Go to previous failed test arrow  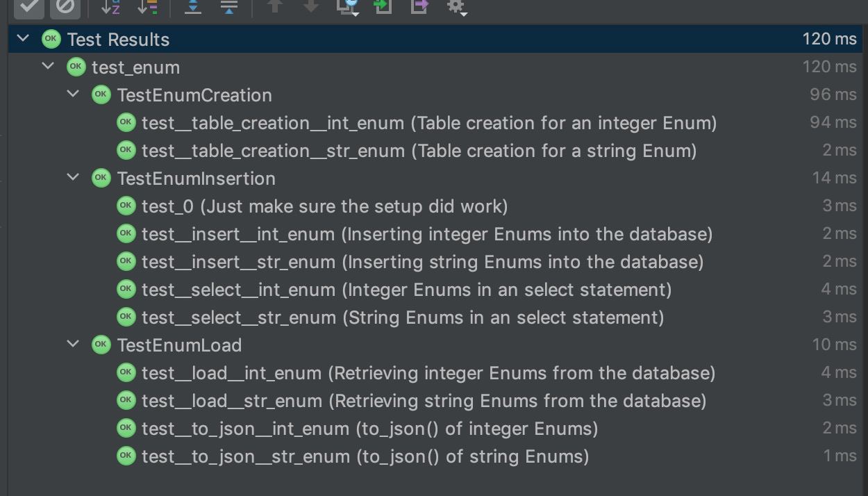pos(275,6)
